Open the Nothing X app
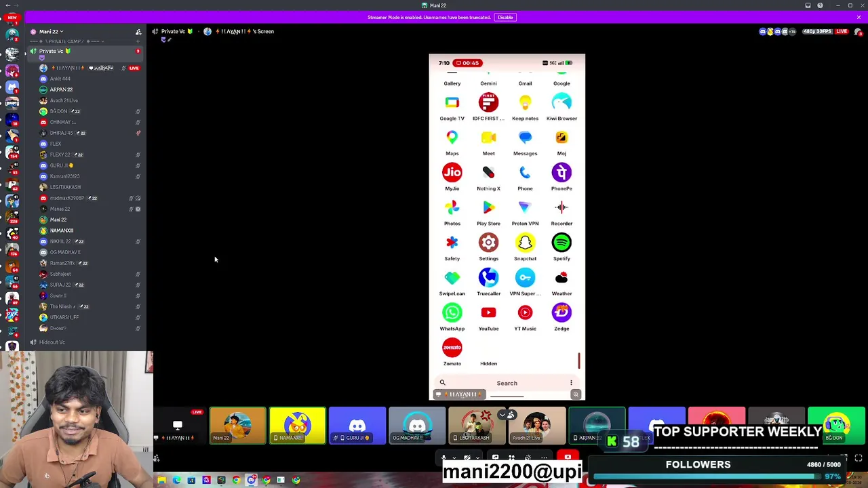 coord(488,172)
